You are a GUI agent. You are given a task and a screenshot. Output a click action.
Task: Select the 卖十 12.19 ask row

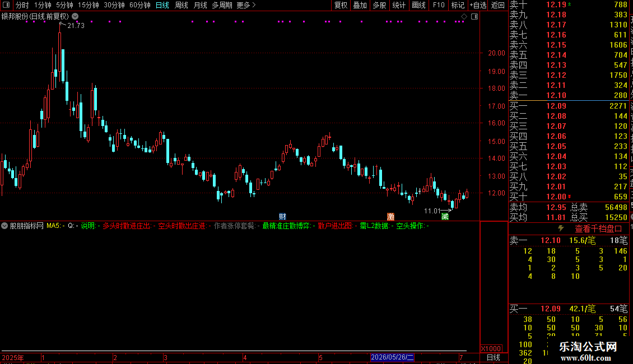[x=569, y=5]
